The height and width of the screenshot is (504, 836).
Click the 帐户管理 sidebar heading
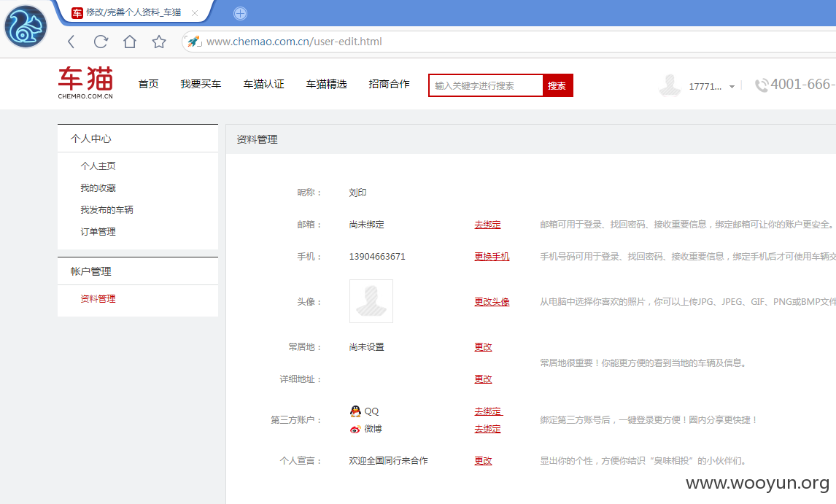(90, 271)
